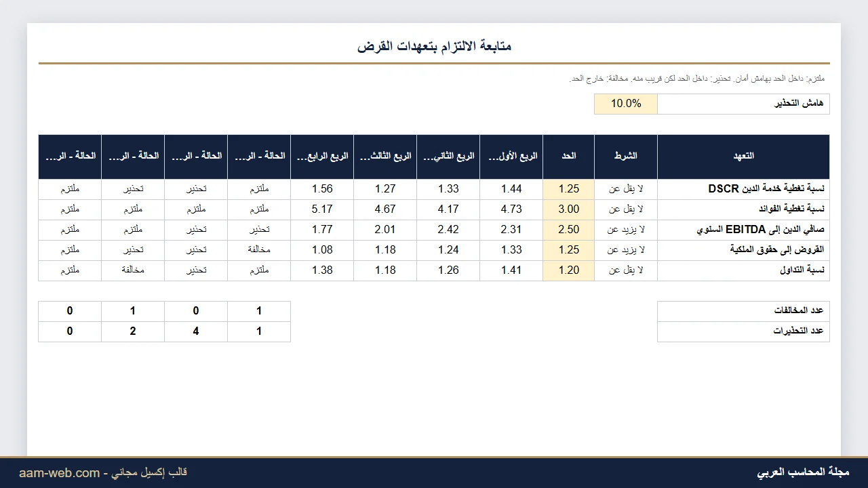This screenshot has height=488, width=868.
Task: Click current ratio value 1.38
Action: (322, 270)
